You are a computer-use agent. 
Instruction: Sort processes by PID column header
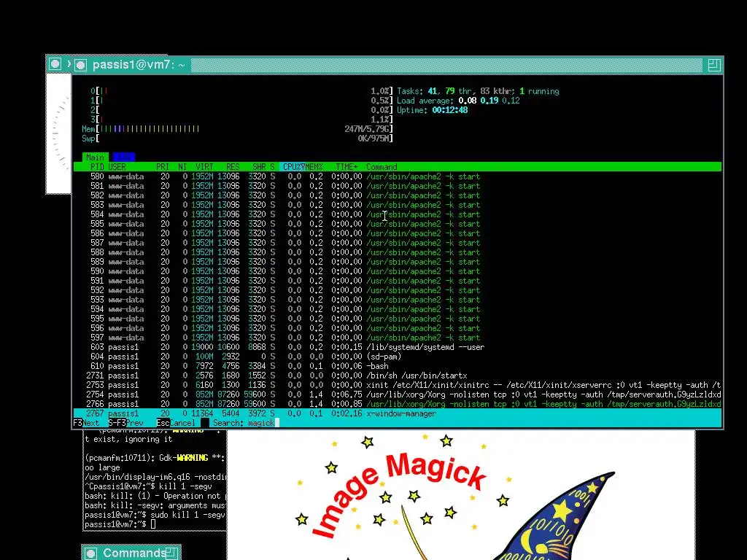[97, 167]
